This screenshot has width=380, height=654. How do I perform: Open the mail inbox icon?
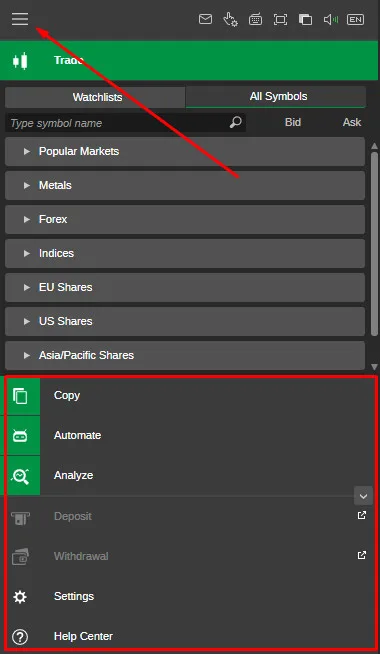205,19
